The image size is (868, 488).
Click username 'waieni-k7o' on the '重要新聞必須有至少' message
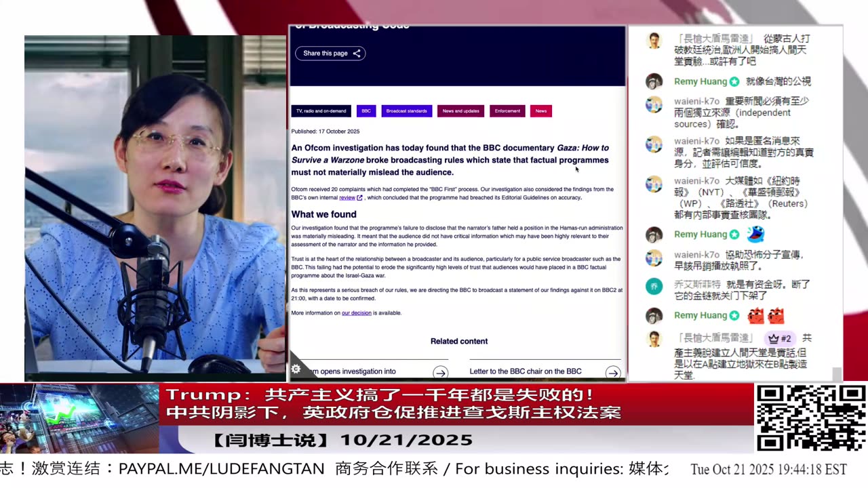click(x=696, y=101)
